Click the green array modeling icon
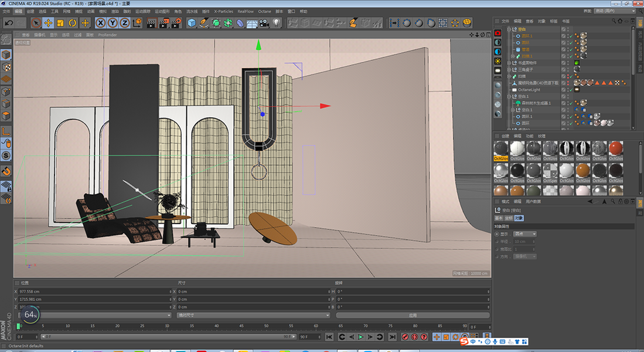Image resolution: width=644 pixels, height=352 pixels. (x=228, y=23)
